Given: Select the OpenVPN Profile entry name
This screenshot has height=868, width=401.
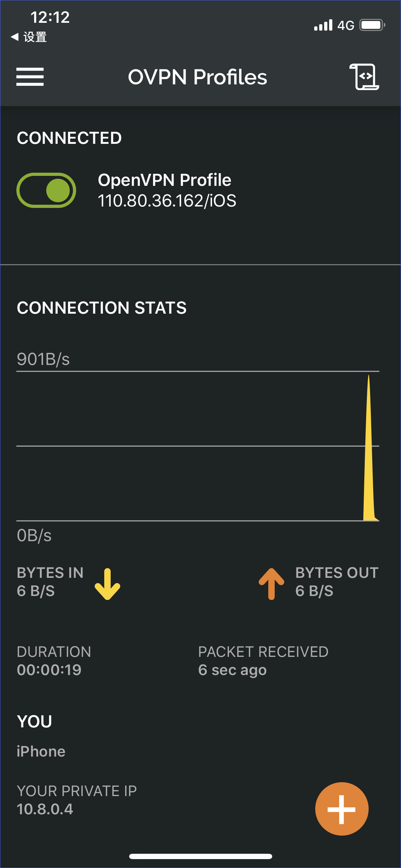Looking at the screenshot, I should [164, 180].
